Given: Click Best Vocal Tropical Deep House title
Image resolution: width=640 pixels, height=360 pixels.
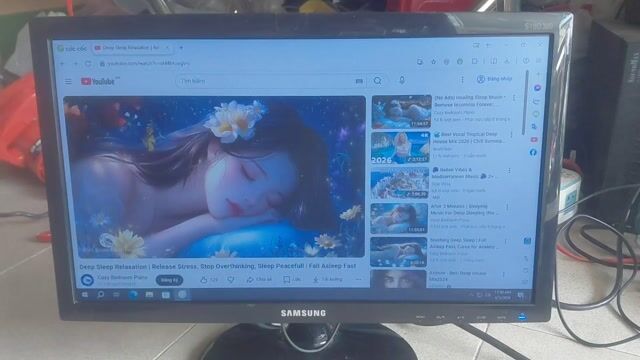Looking at the screenshot, I should pos(468,137).
